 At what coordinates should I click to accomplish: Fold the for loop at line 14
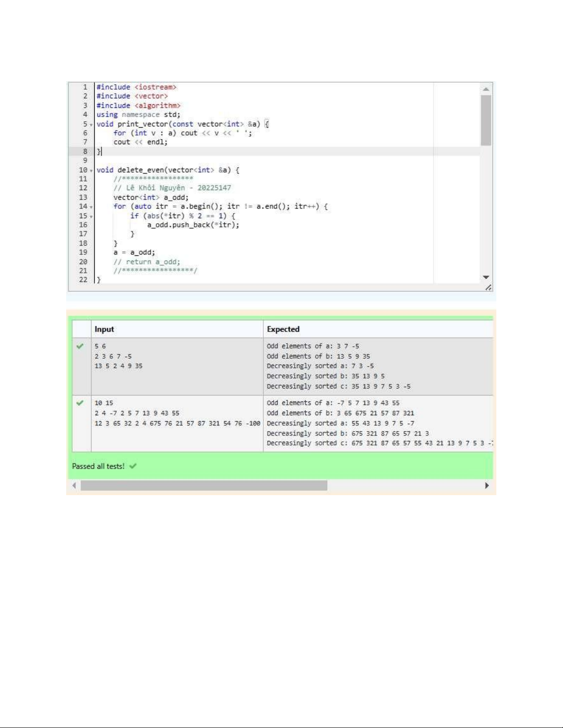91,207
